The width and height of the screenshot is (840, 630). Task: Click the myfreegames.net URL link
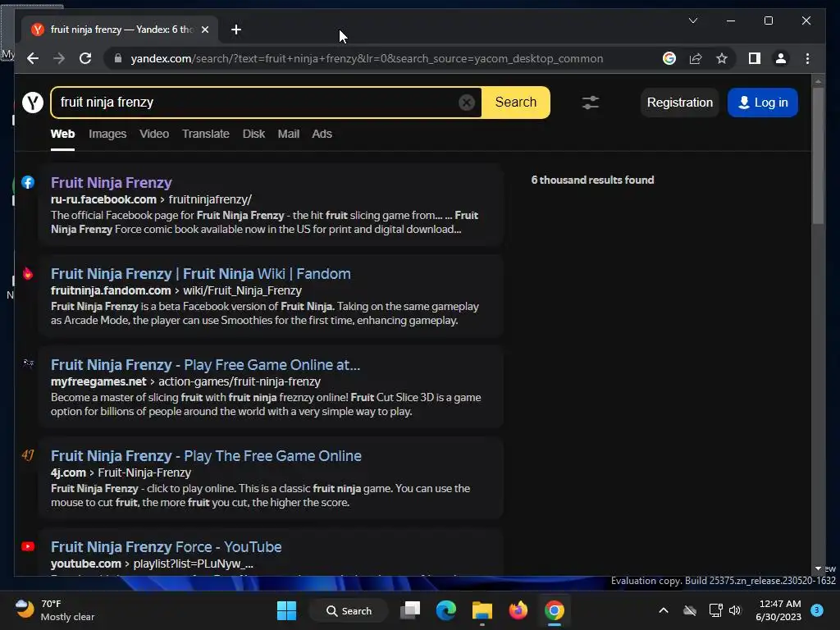(98, 381)
